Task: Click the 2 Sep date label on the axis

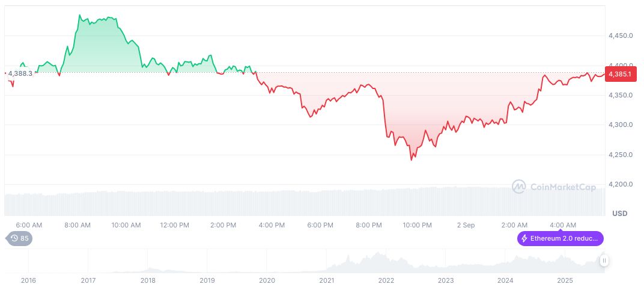Action: coord(466,225)
